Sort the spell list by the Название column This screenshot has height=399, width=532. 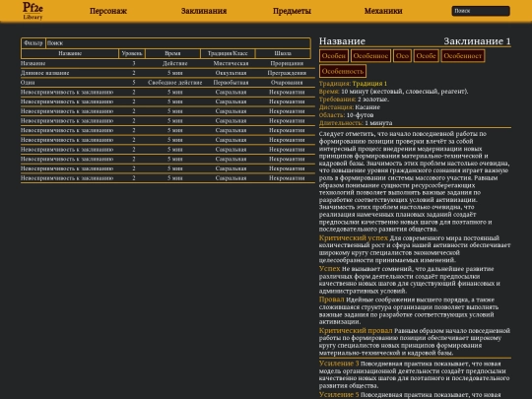[70, 53]
